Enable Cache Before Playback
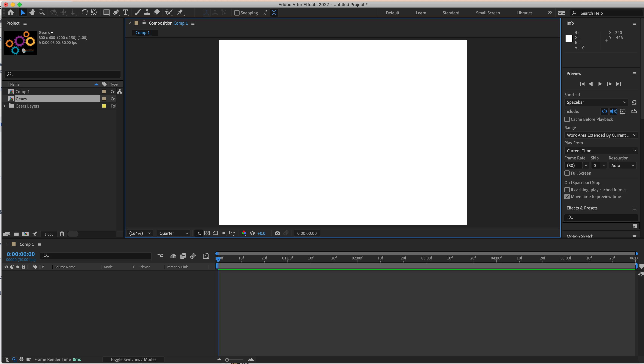 pos(567,119)
